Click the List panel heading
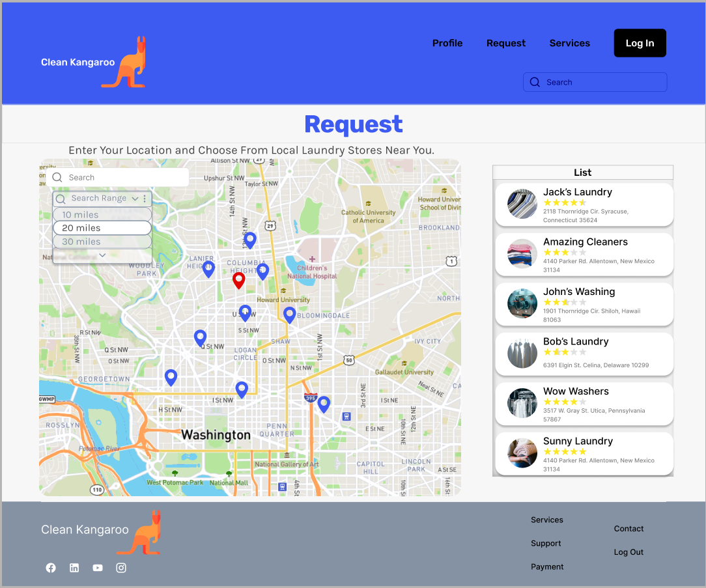 583,173
